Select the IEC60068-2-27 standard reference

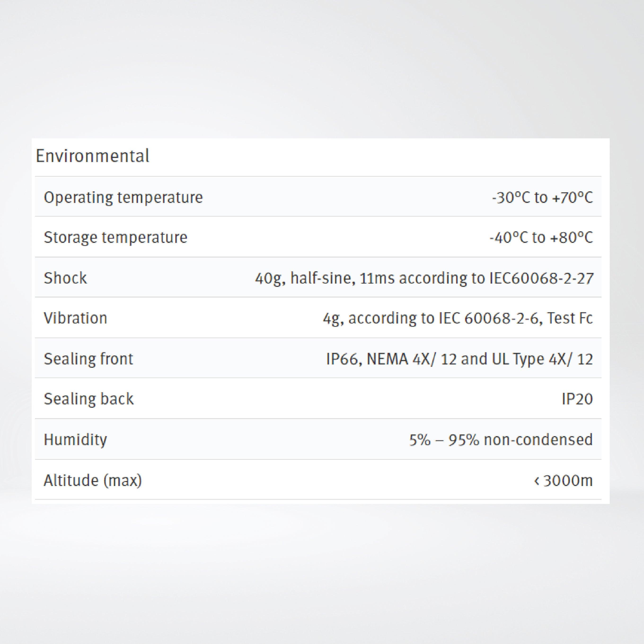click(x=541, y=278)
